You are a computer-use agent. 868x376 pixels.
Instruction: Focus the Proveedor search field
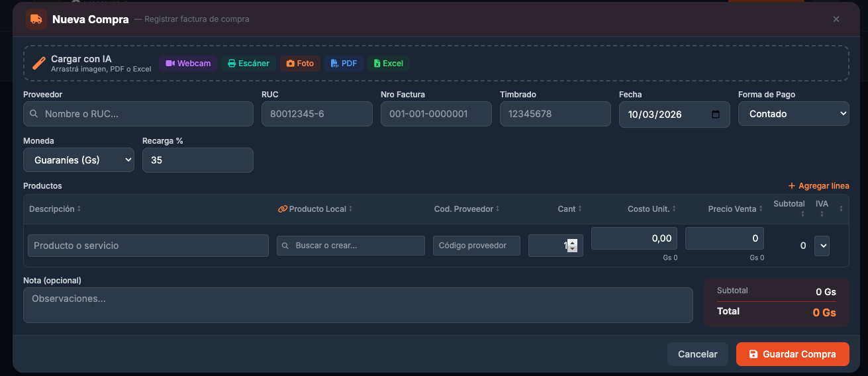tap(138, 114)
